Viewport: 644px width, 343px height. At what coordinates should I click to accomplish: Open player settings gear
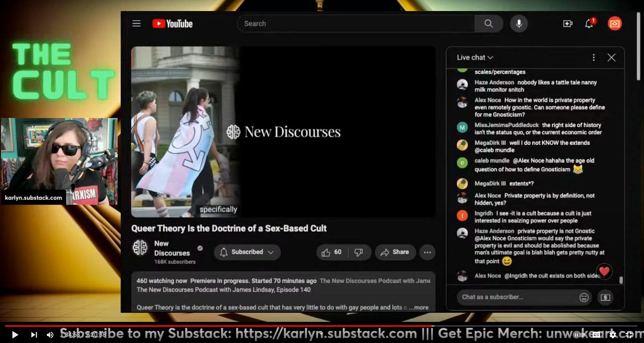click(613, 335)
